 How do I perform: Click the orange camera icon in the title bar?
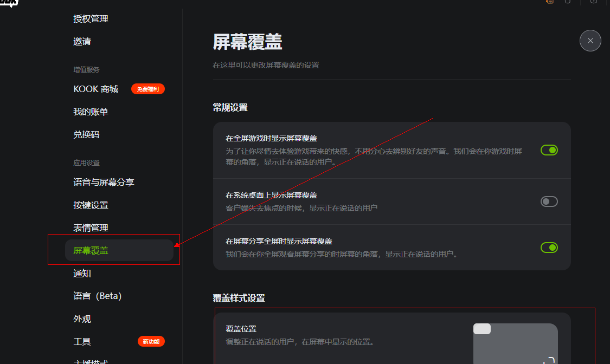coord(549,2)
